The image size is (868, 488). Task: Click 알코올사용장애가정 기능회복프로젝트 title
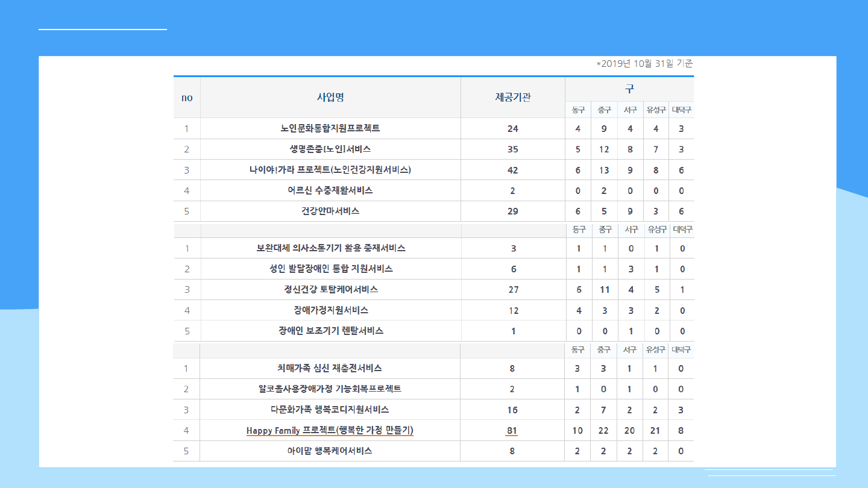[x=330, y=389]
